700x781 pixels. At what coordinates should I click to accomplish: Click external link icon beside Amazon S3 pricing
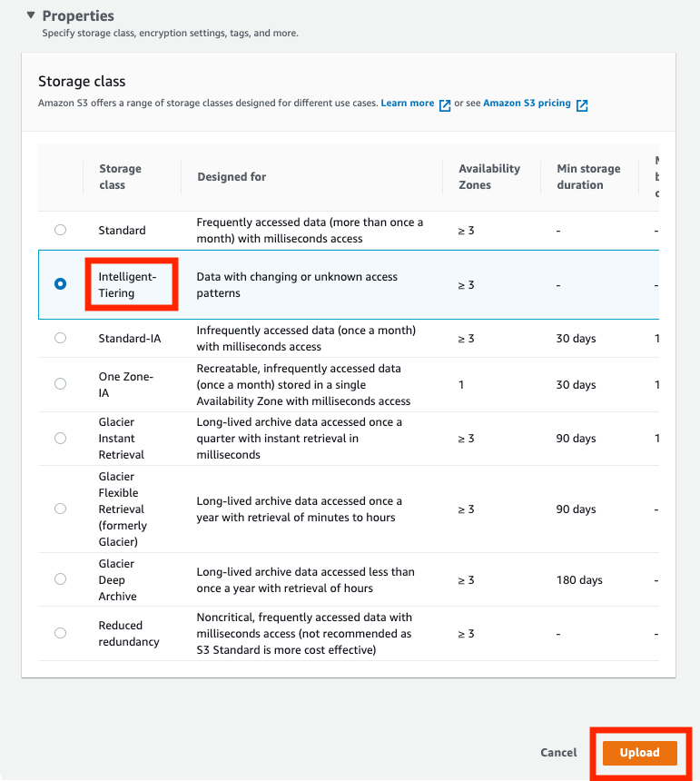point(582,104)
